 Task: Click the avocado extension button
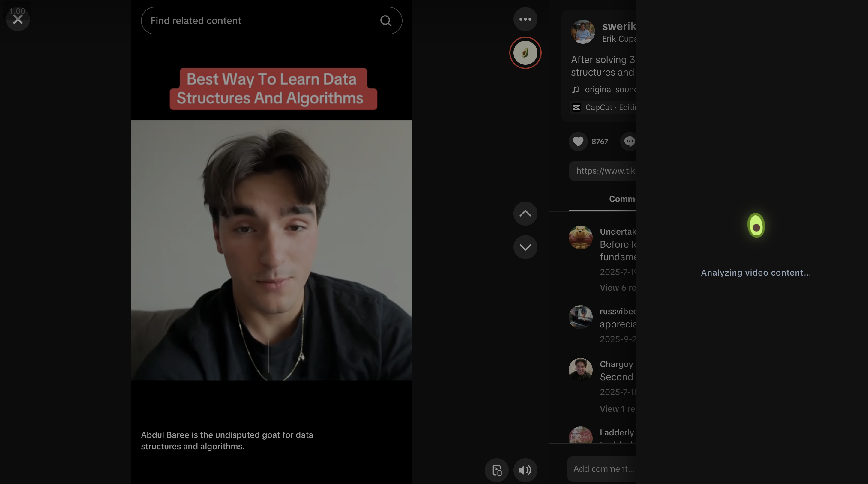pos(525,53)
